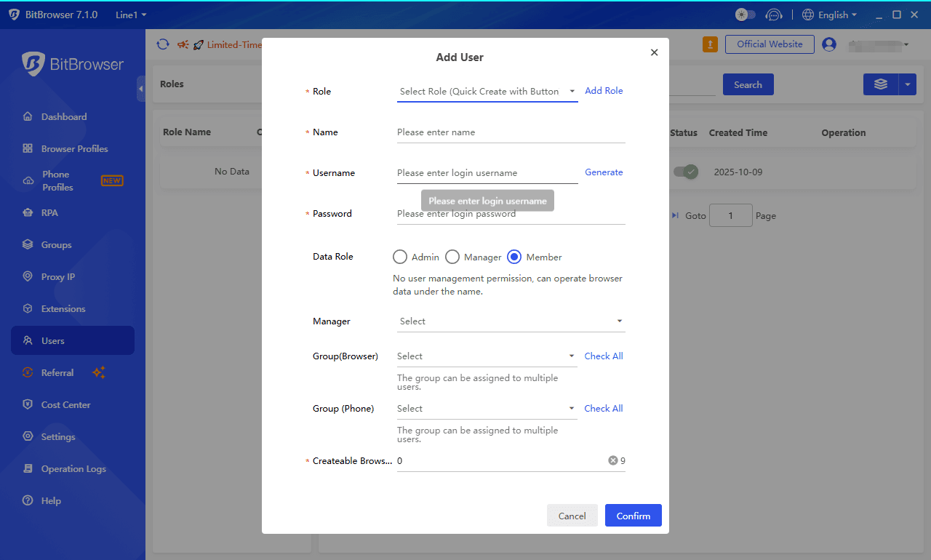Open the Cost Center menu item
This screenshot has height=560, width=931.
67,404
